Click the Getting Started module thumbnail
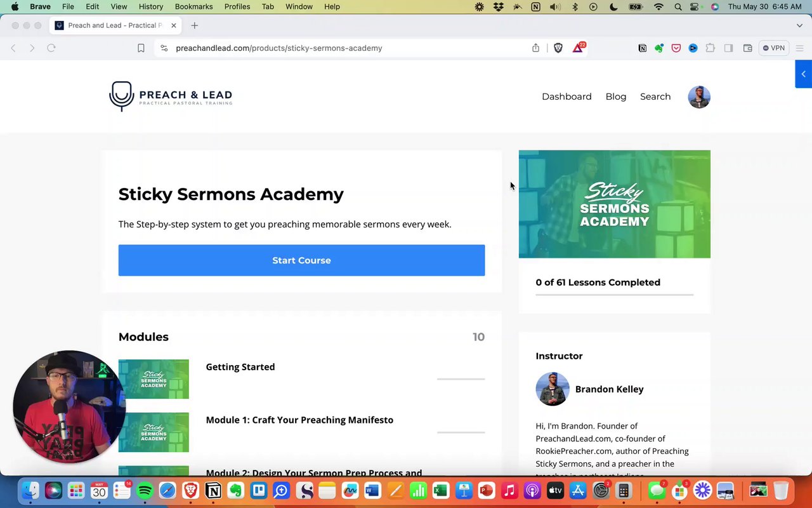This screenshot has height=508, width=812. (154, 379)
